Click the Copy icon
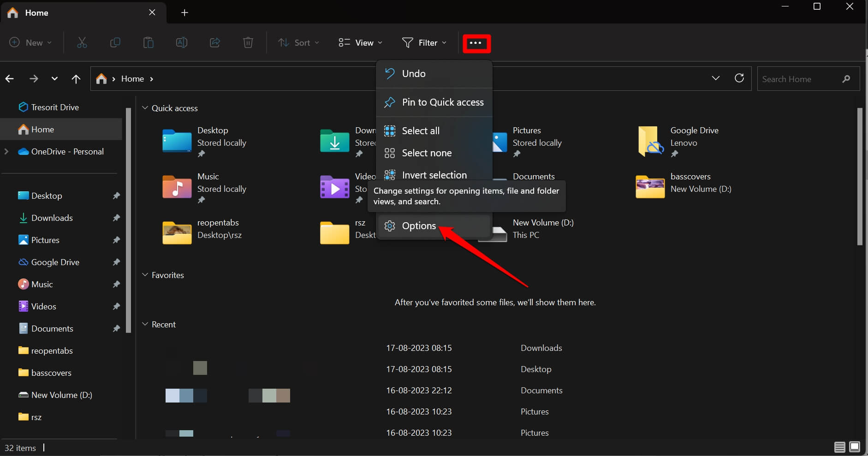 click(x=115, y=42)
